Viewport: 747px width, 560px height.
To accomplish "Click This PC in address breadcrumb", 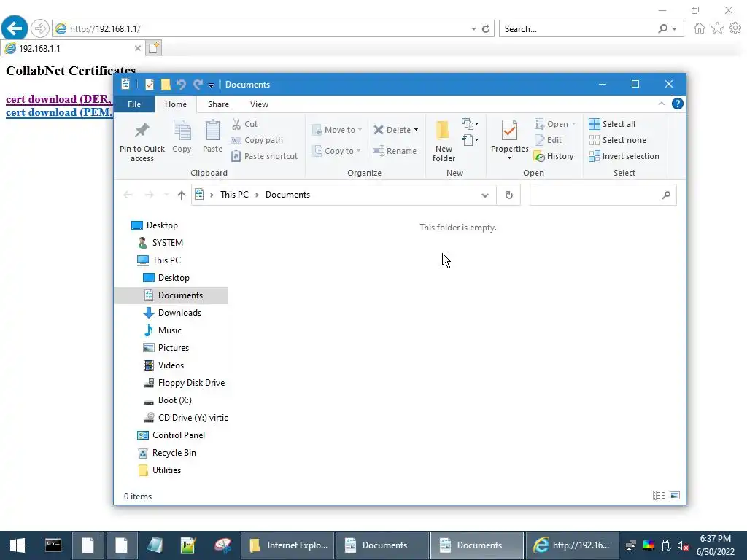I will pyautogui.click(x=234, y=195).
